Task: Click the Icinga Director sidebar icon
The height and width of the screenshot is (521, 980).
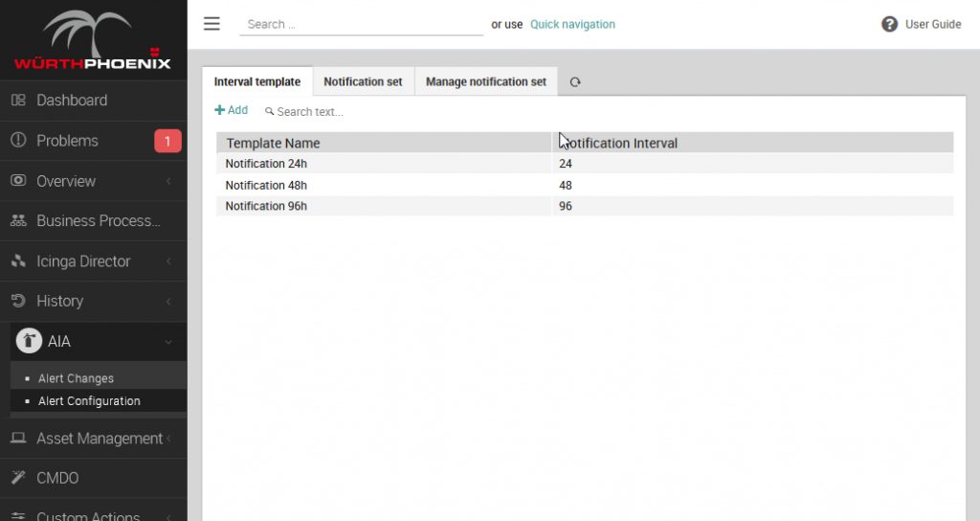Action: (18, 260)
